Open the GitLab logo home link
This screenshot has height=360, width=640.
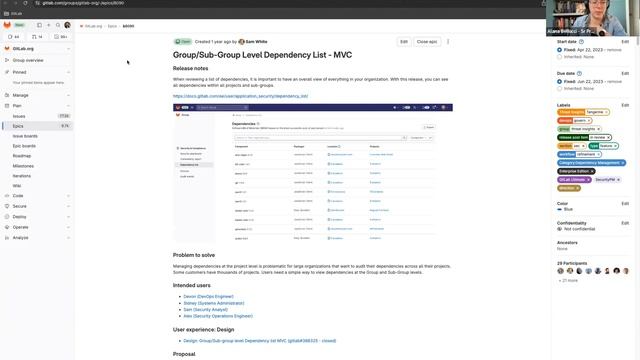(7, 25)
